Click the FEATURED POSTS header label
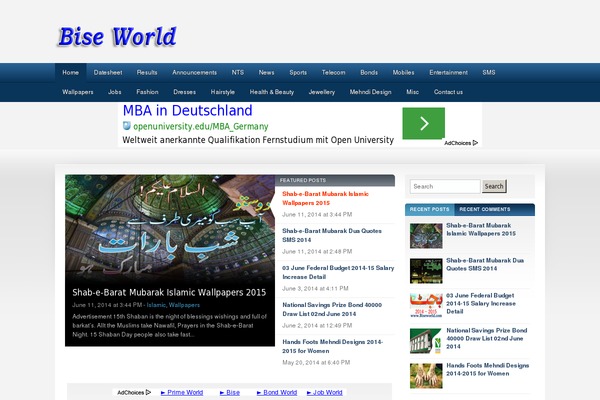The width and height of the screenshot is (600, 400). [303, 180]
